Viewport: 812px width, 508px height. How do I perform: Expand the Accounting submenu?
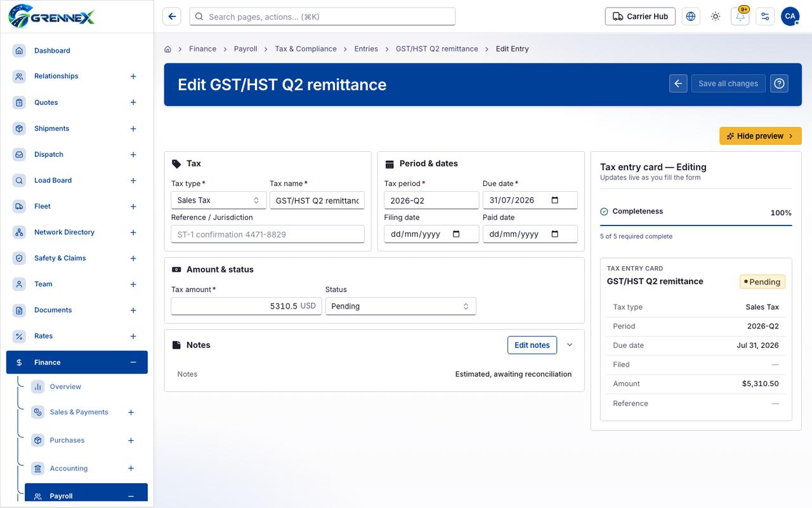click(x=131, y=469)
